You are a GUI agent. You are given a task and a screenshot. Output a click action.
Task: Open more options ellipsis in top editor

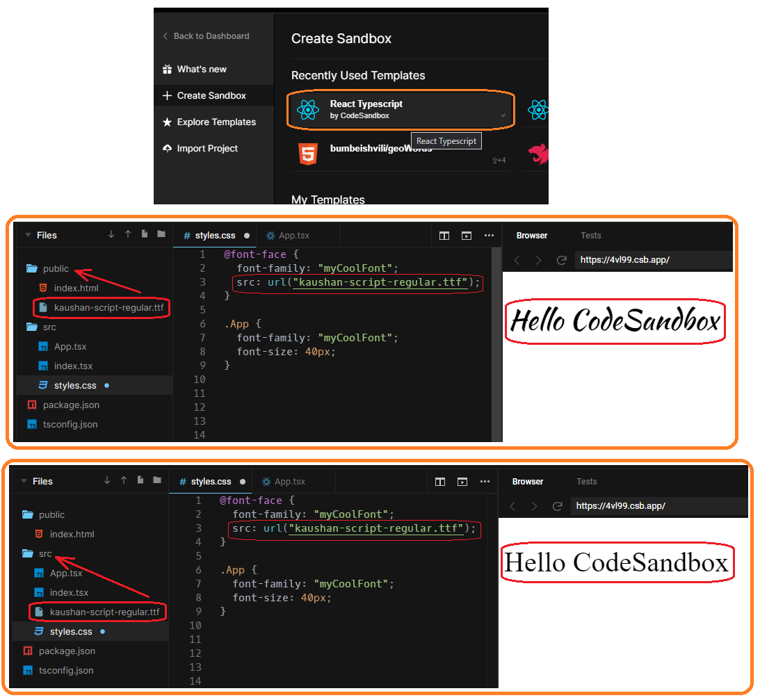[x=489, y=236]
